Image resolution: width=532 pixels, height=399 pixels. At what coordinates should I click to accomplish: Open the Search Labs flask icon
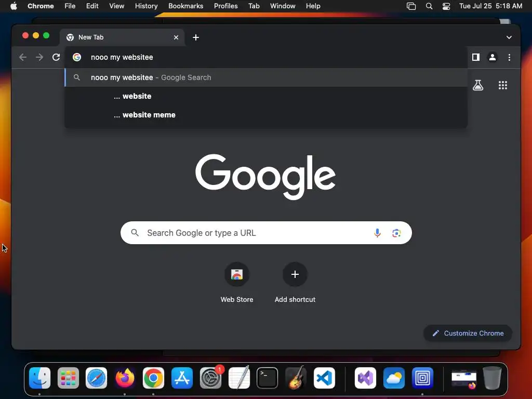click(x=478, y=85)
